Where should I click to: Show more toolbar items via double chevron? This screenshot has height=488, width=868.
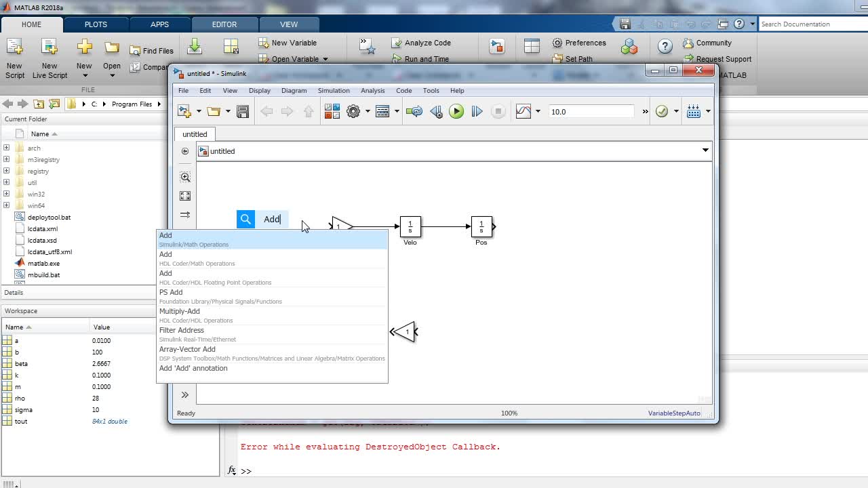(645, 112)
